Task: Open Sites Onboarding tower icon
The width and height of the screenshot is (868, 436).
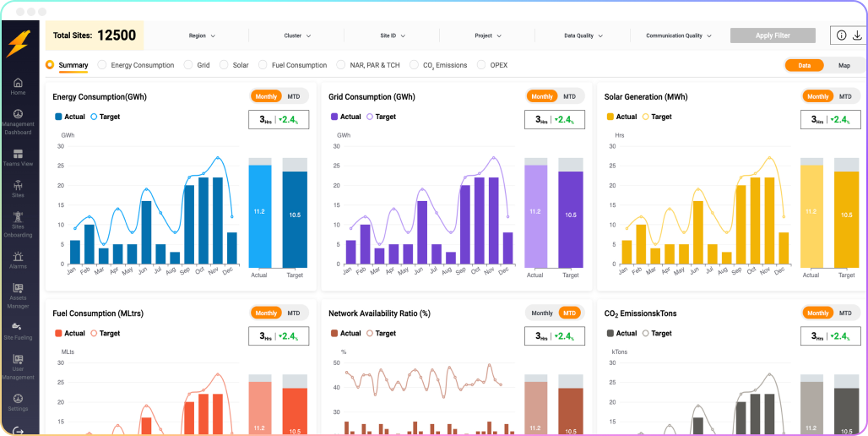Action: 18,218
